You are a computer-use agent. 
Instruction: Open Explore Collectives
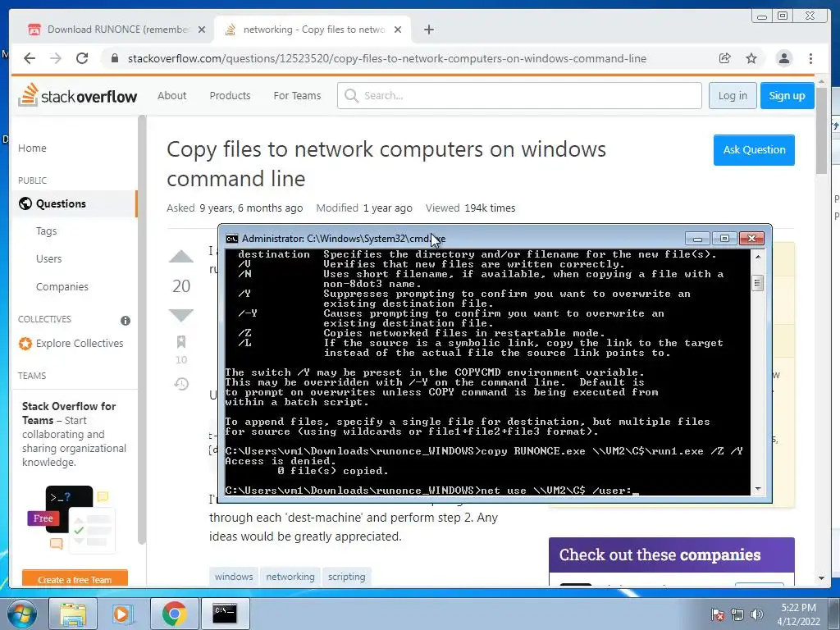(x=71, y=344)
